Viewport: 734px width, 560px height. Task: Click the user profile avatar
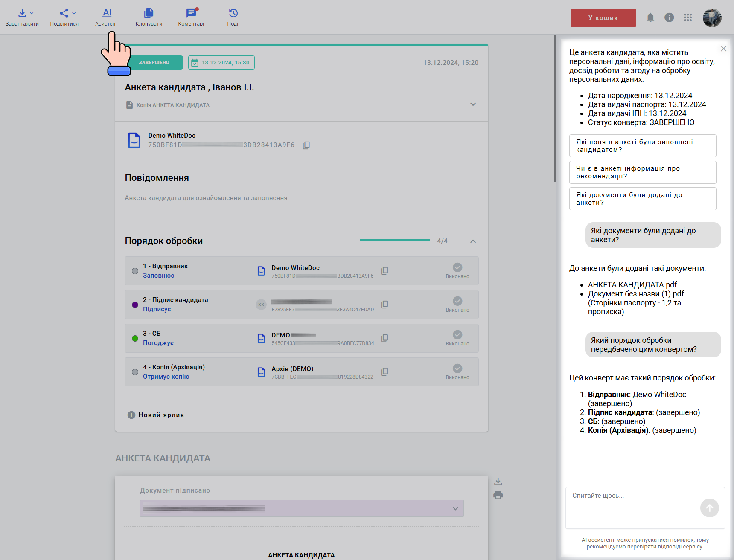pyautogui.click(x=712, y=18)
